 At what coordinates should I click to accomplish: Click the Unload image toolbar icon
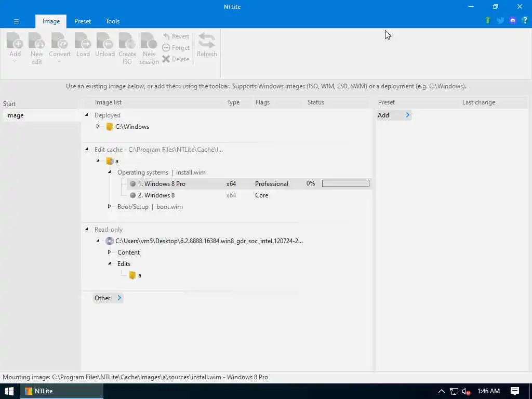(x=105, y=45)
